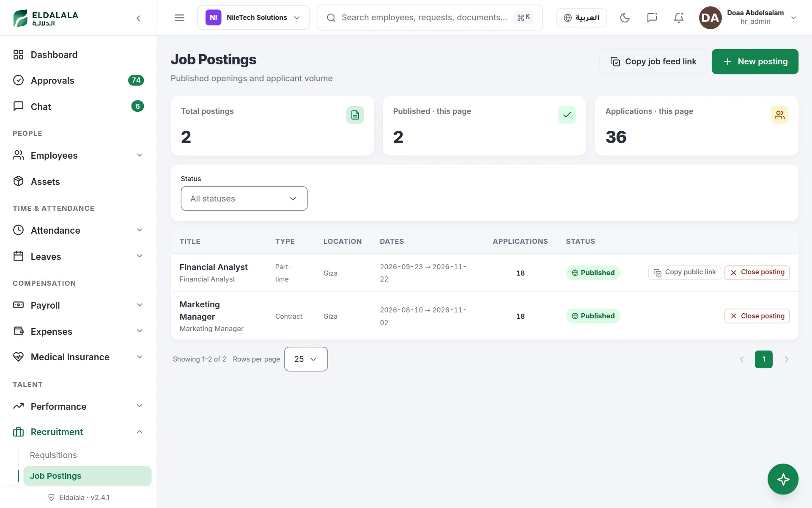812x508 pixels.
Task: Expand the Attendance menu
Action: tap(78, 230)
